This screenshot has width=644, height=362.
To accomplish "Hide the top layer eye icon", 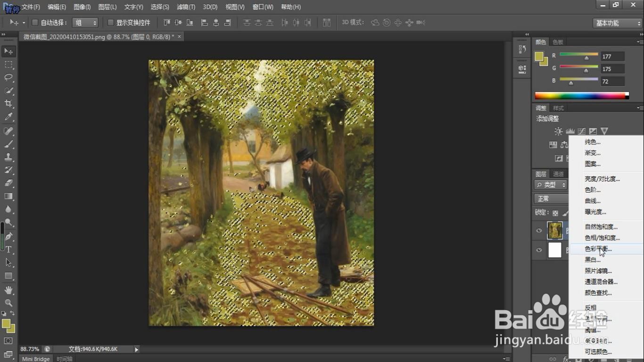I will [539, 230].
